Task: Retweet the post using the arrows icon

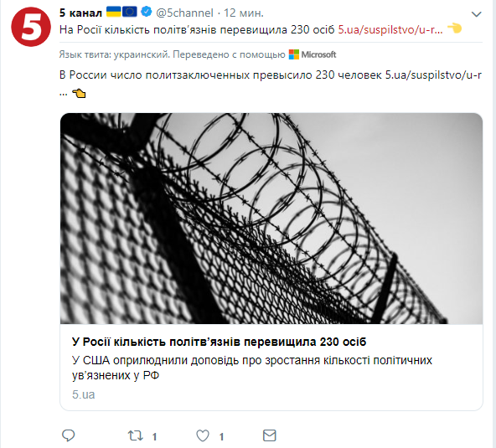Action: [136, 435]
